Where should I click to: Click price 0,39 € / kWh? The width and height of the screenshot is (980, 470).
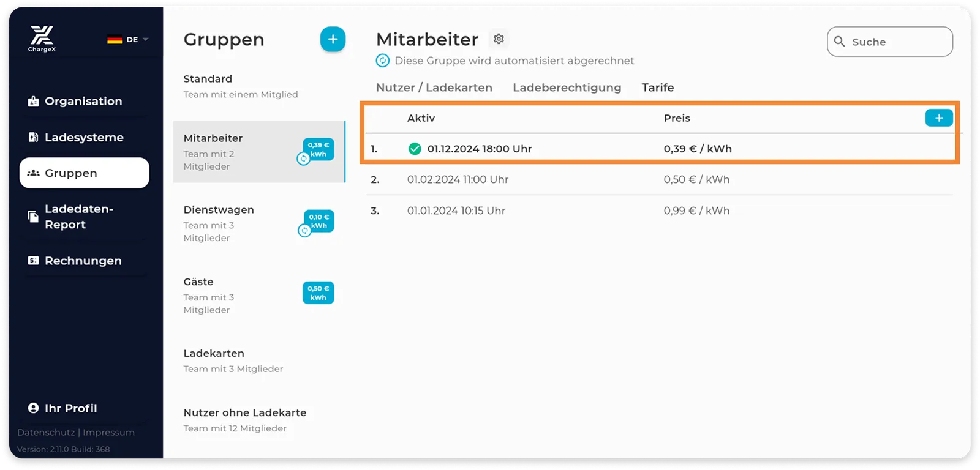698,149
